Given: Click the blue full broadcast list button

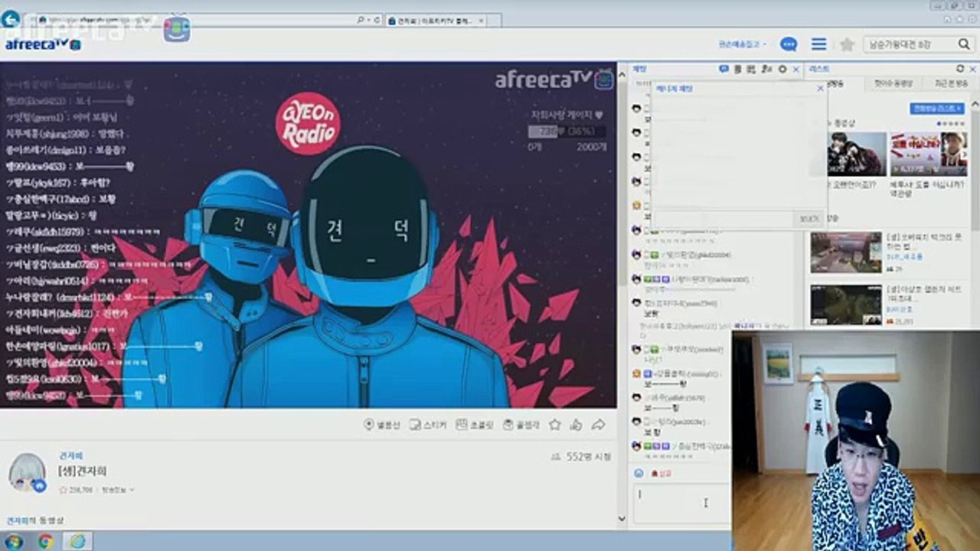Looking at the screenshot, I should (x=936, y=109).
